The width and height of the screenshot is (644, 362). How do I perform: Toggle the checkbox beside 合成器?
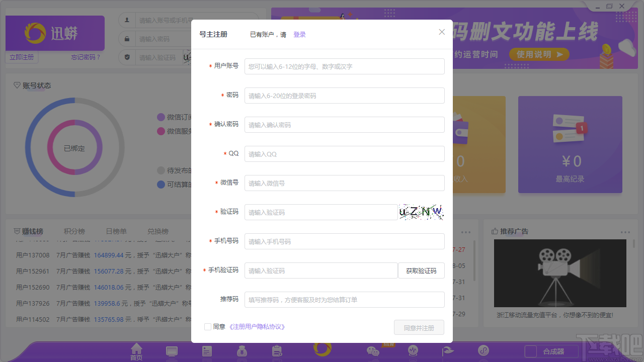pos(530,351)
